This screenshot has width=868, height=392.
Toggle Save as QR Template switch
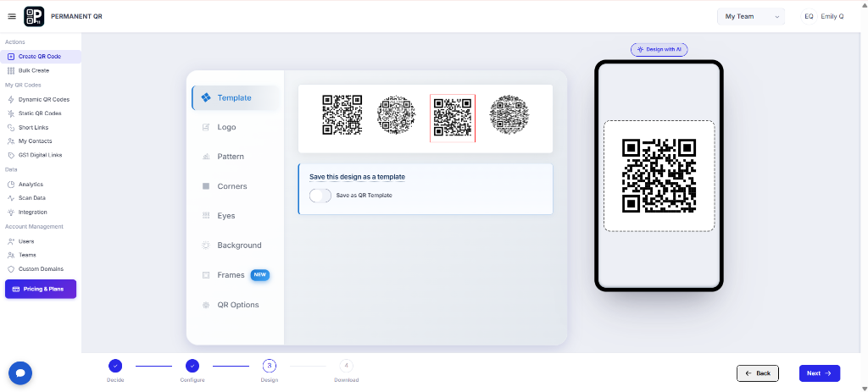pyautogui.click(x=320, y=196)
